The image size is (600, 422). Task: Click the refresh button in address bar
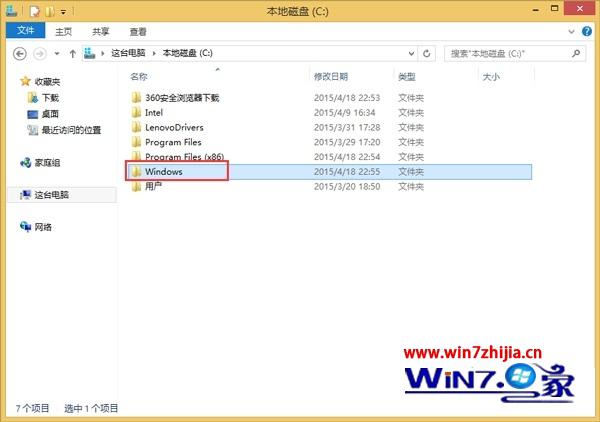coord(427,54)
